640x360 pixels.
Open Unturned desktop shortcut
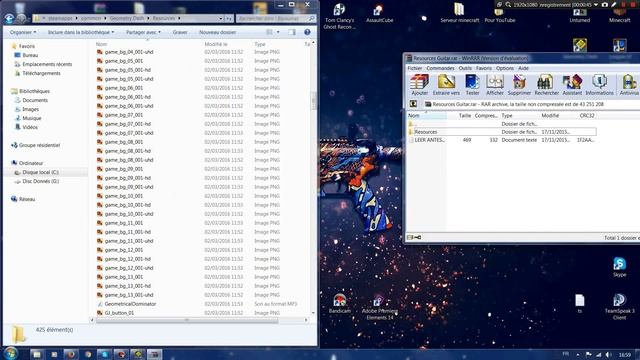pyautogui.click(x=580, y=16)
